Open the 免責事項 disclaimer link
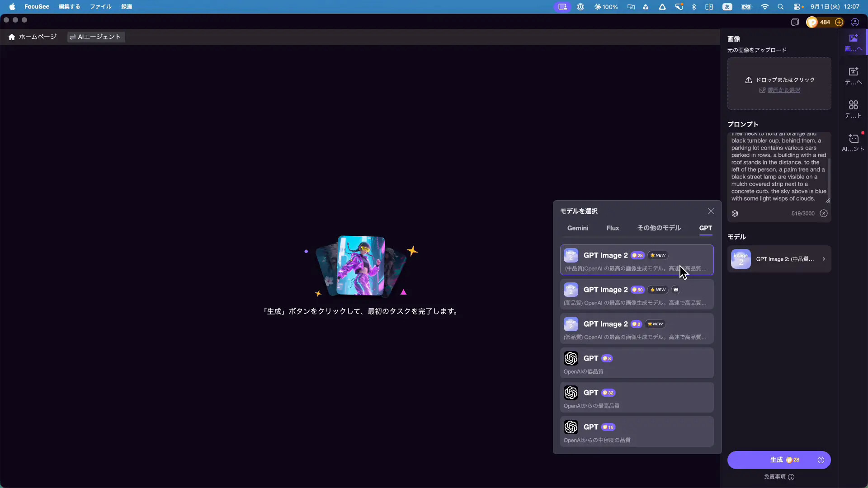The height and width of the screenshot is (488, 868). [x=775, y=477]
